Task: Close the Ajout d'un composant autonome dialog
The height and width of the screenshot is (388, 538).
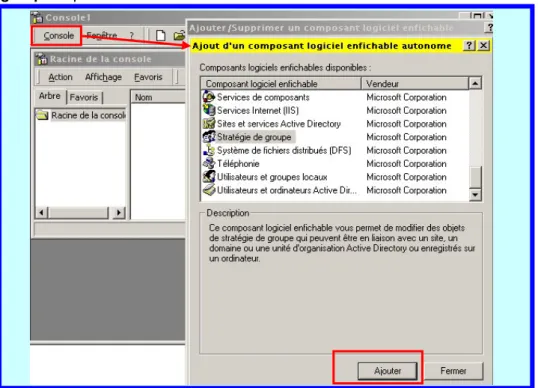Action: point(483,45)
